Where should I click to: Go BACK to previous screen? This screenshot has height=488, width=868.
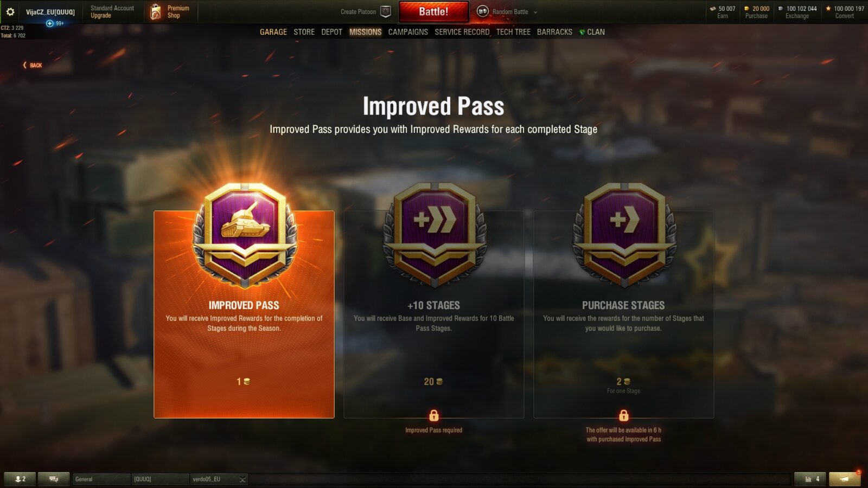[33, 65]
